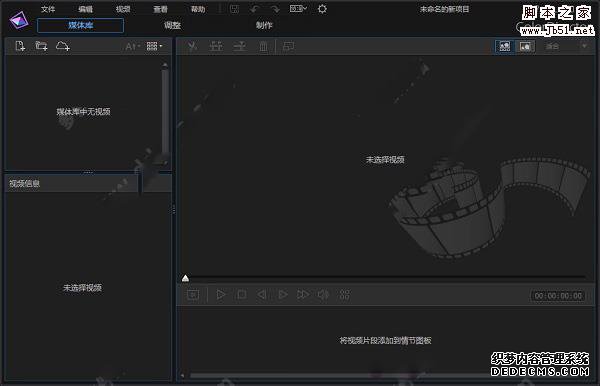Open the 文件 menu
600x386 pixels.
(x=48, y=9)
